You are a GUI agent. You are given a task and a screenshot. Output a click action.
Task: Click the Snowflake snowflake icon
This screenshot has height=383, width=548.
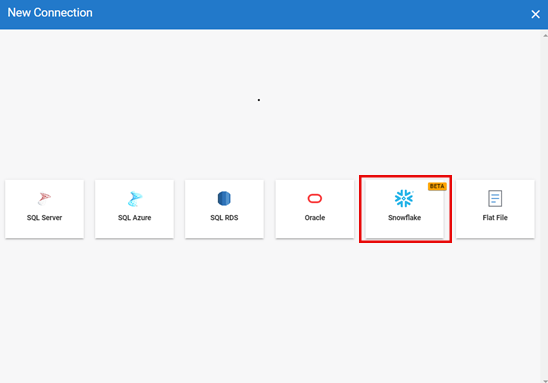pos(404,198)
